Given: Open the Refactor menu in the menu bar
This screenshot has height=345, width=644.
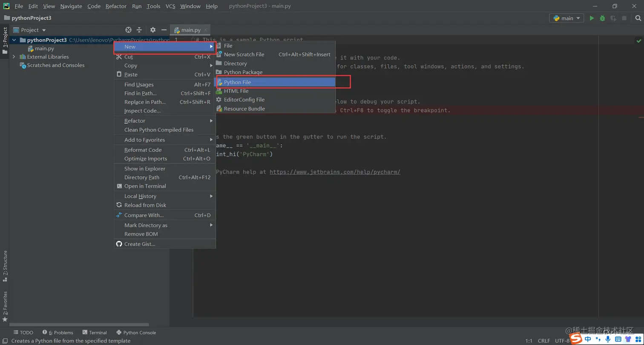Looking at the screenshot, I should pos(116,6).
